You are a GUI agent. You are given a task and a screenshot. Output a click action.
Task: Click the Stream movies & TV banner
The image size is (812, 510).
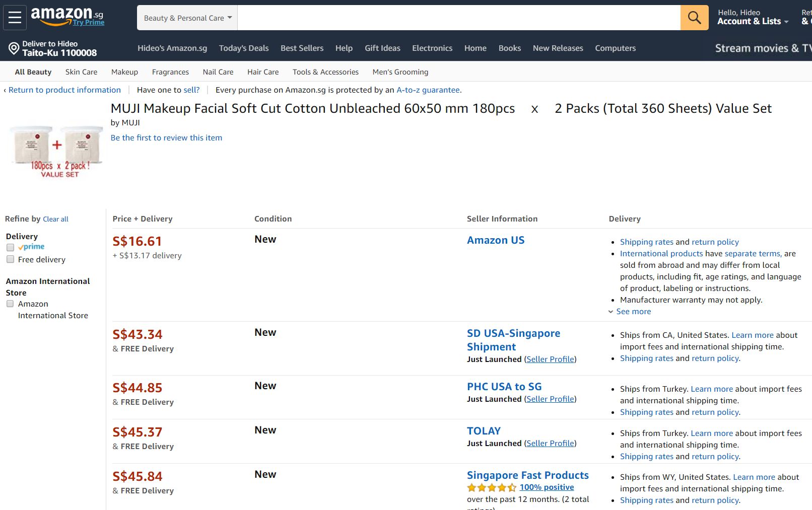point(763,48)
